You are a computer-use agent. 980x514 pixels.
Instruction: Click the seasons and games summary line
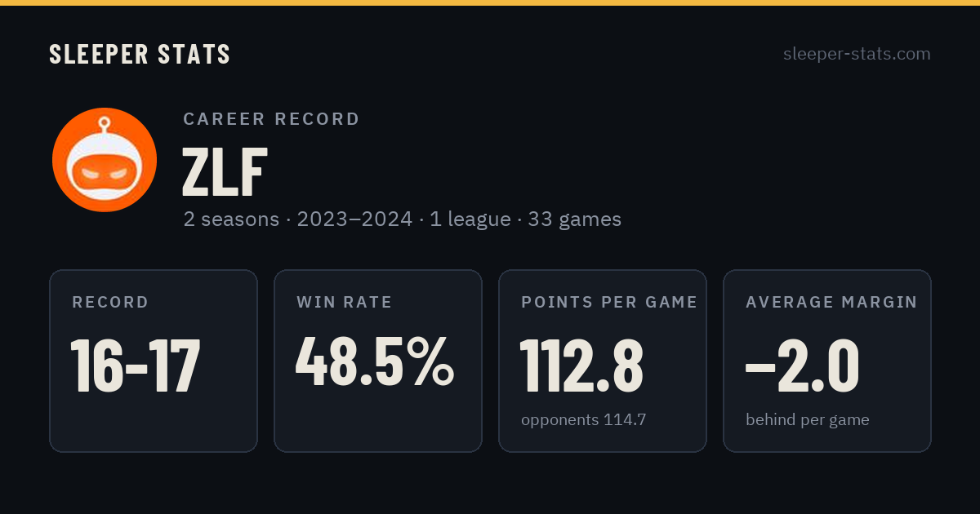(x=403, y=219)
